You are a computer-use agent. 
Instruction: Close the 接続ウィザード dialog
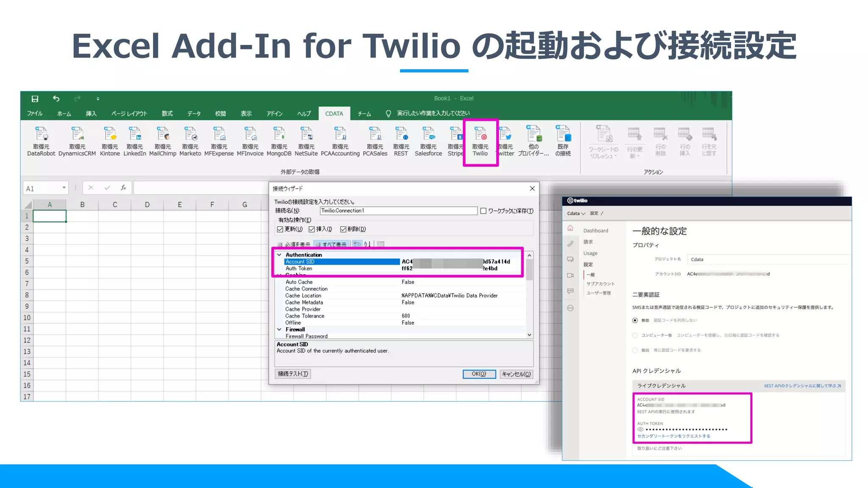532,189
